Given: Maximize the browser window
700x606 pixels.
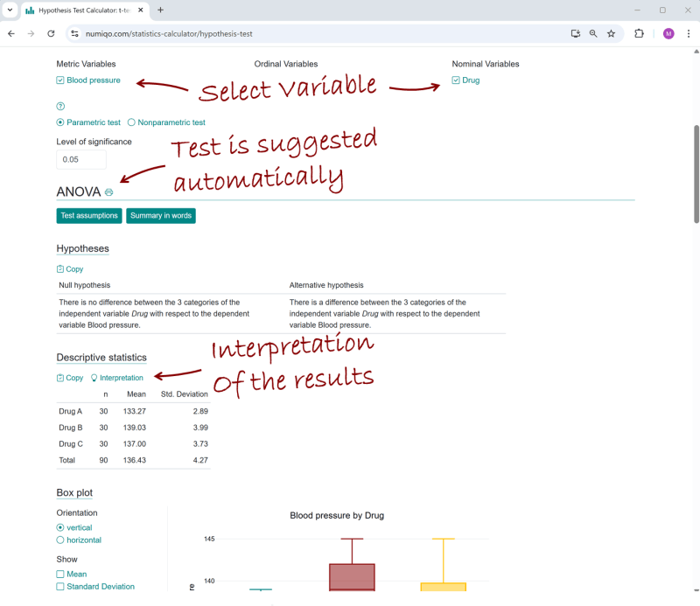Looking at the screenshot, I should (662, 10).
